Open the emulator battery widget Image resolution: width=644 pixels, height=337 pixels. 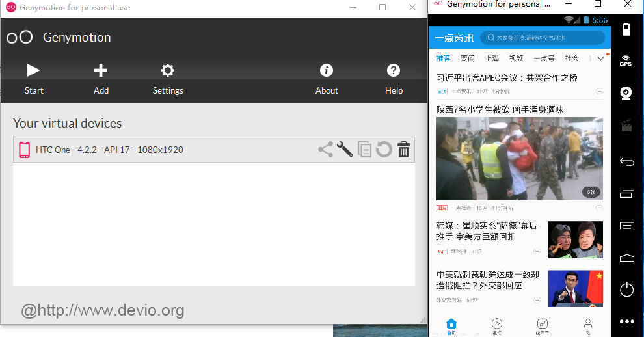626,29
